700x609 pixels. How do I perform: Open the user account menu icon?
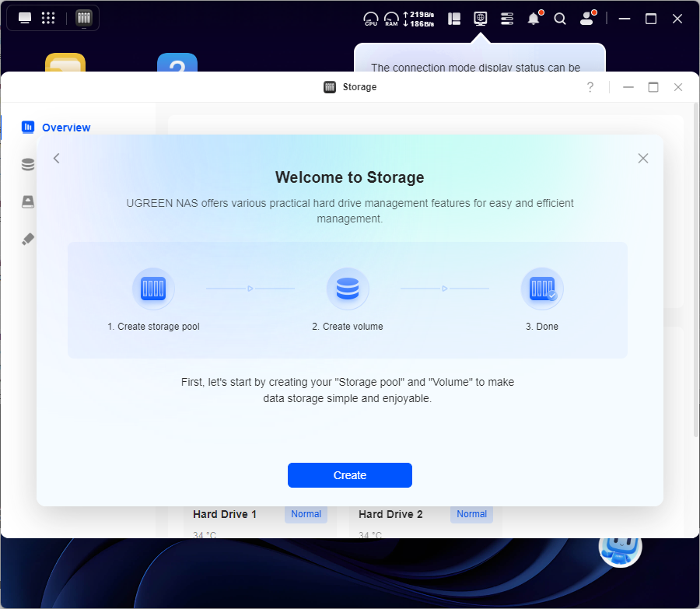587,19
